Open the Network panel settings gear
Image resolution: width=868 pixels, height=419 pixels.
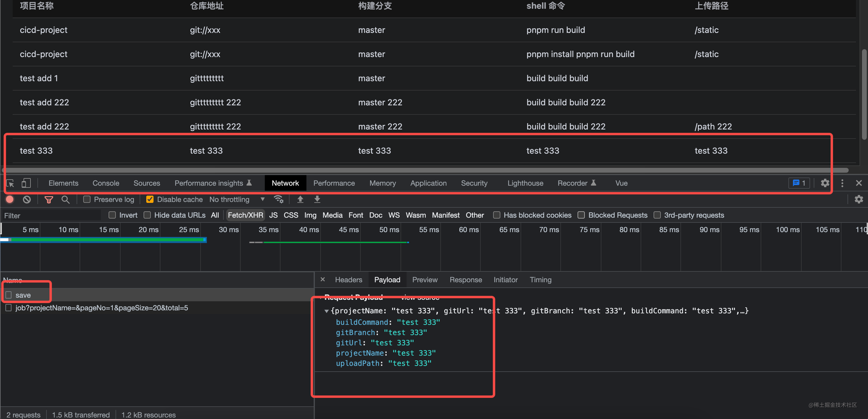tap(859, 199)
